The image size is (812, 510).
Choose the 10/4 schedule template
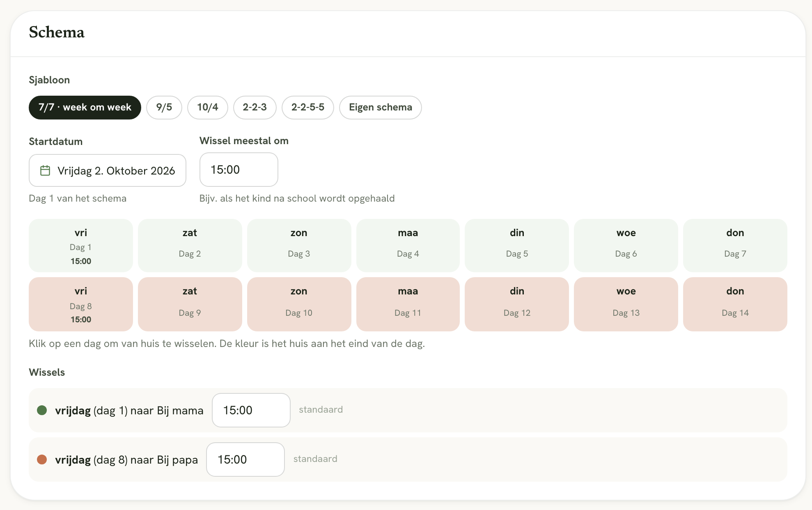(x=208, y=108)
